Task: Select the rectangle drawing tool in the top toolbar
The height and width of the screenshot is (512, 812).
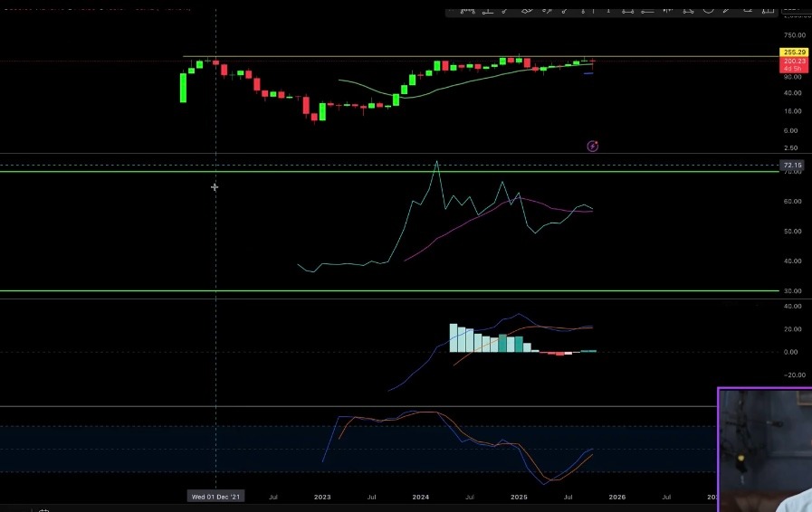Action: [x=748, y=10]
